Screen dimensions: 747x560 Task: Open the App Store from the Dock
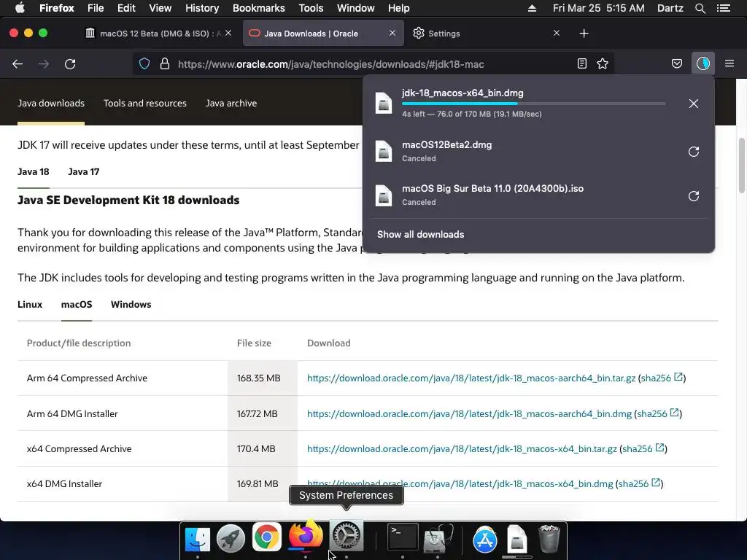pyautogui.click(x=485, y=540)
